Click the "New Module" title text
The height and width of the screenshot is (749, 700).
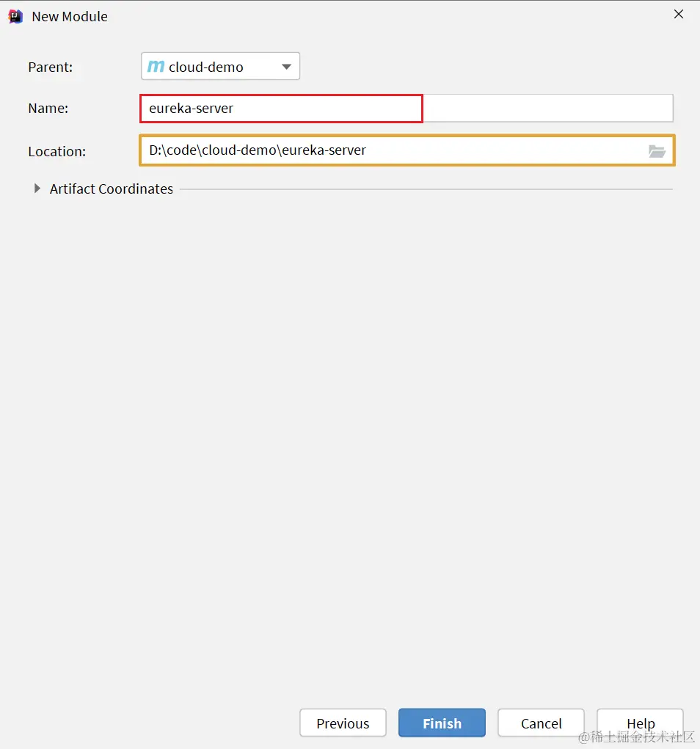70,16
